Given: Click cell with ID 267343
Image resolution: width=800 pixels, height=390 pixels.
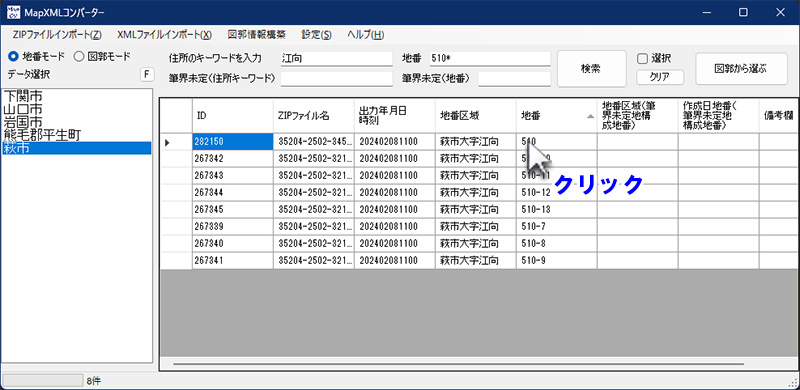Looking at the screenshot, I should [x=233, y=176].
